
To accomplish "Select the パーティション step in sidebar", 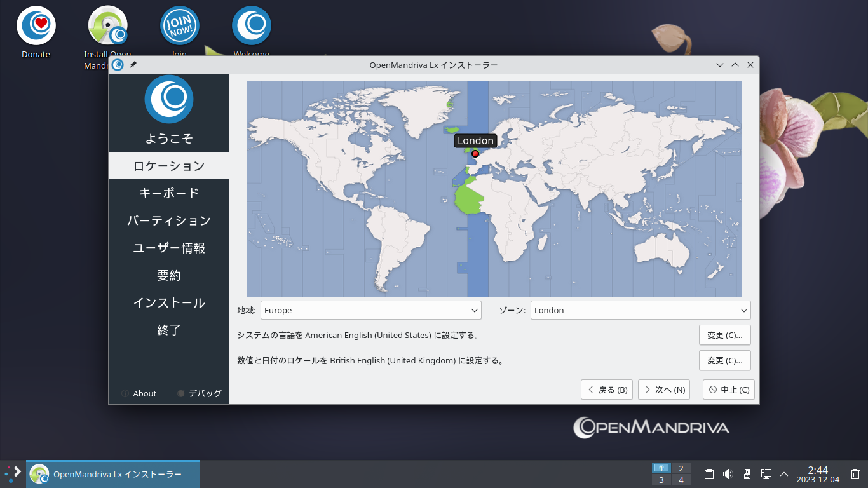I will (x=169, y=220).
